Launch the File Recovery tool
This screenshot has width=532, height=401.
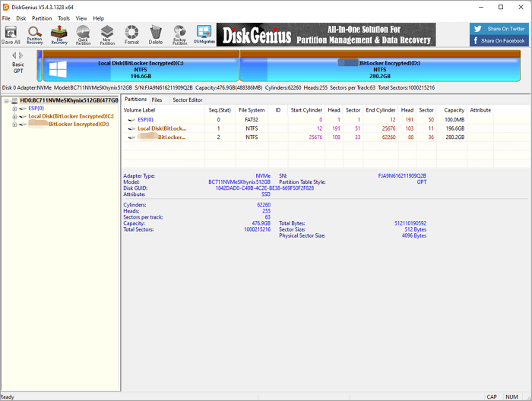[x=59, y=34]
